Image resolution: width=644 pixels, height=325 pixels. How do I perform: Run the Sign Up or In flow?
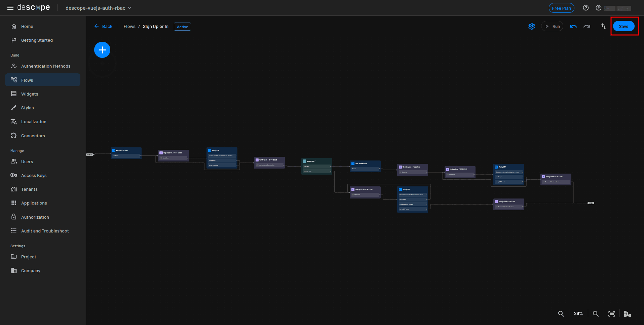point(552,26)
